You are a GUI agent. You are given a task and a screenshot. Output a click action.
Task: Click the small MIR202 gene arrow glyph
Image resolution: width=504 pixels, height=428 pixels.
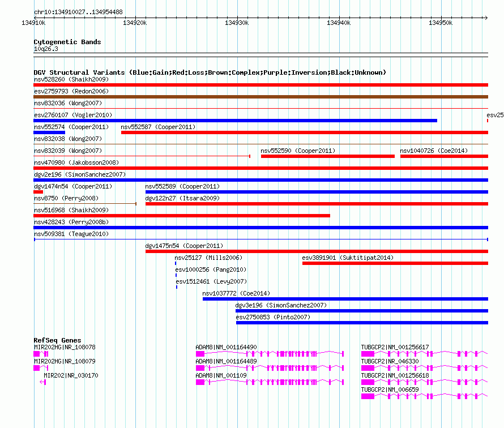42,382
